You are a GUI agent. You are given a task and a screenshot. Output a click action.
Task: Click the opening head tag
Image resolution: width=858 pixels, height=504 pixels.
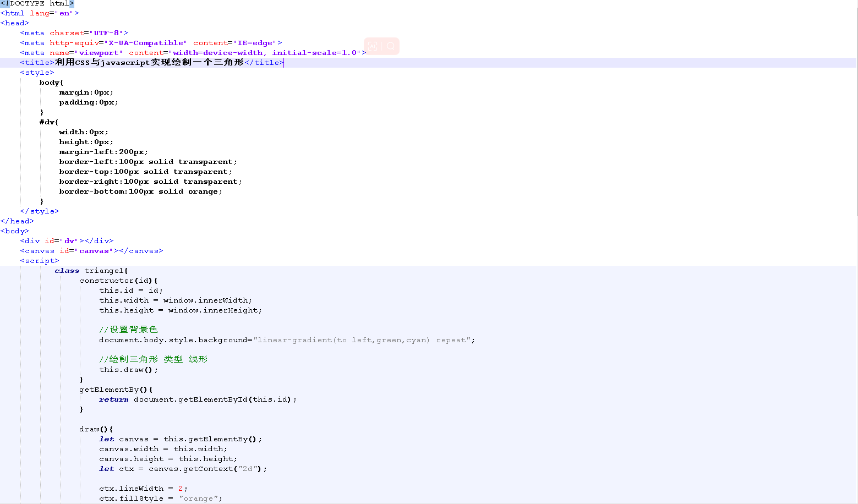tap(15, 23)
